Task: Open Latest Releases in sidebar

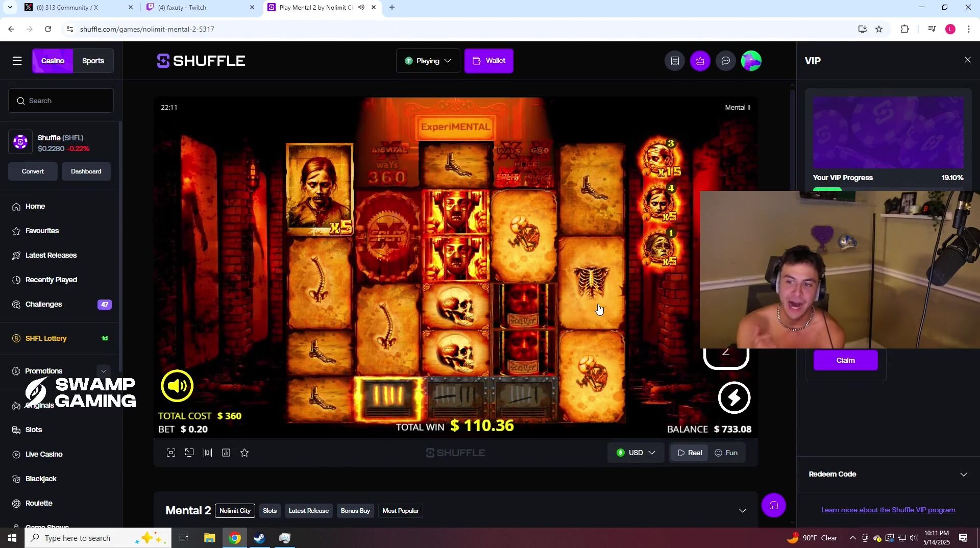Action: click(51, 255)
